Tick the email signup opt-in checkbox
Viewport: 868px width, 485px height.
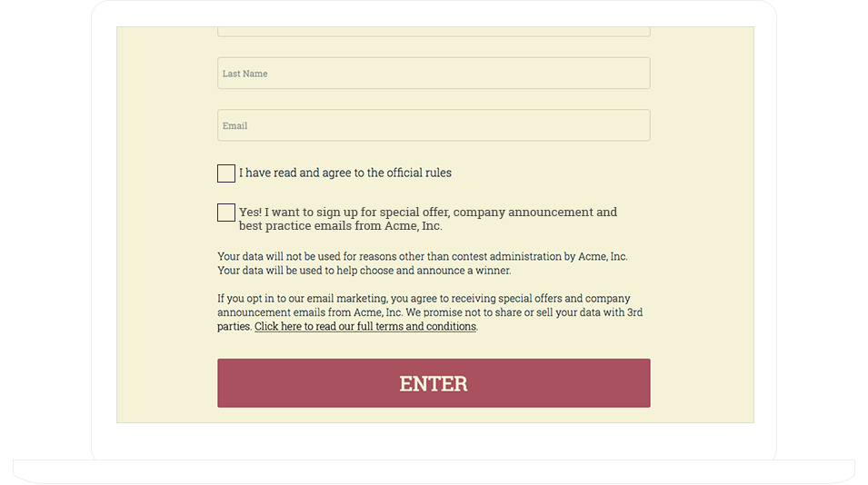[226, 213]
